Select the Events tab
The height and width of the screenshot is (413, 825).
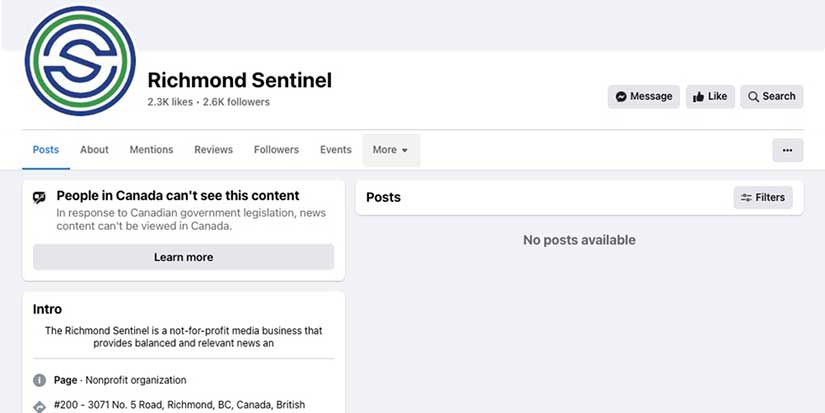(x=336, y=150)
